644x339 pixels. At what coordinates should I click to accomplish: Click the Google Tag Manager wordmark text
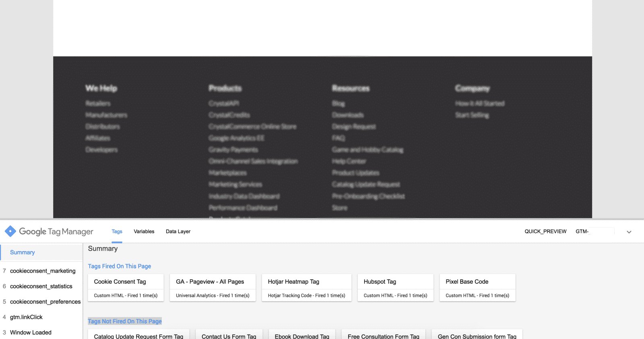click(x=56, y=231)
